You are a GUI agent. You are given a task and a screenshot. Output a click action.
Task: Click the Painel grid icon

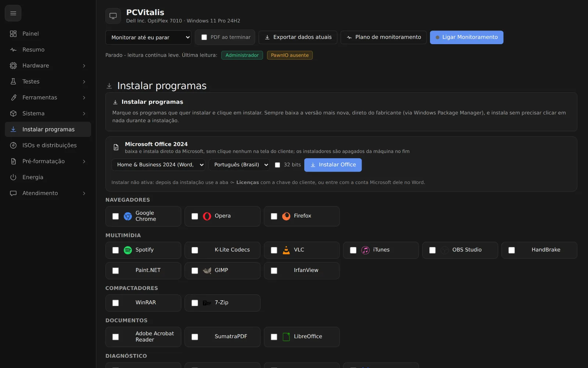tap(13, 34)
